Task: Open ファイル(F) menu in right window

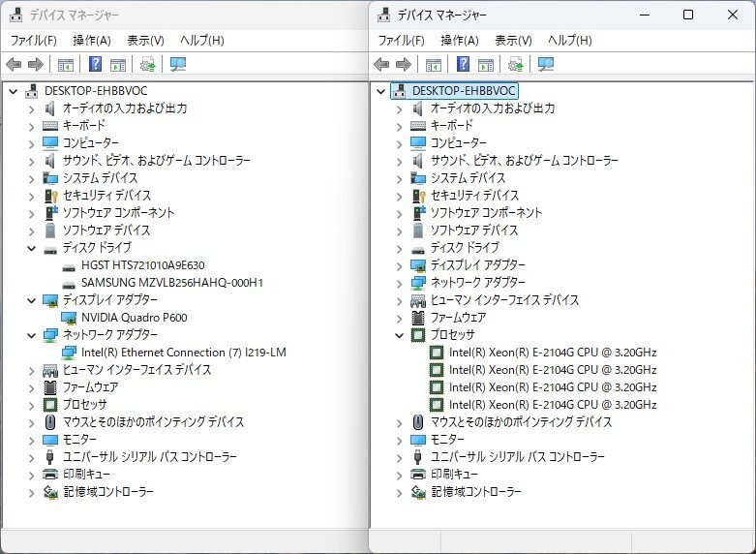Action: [401, 40]
